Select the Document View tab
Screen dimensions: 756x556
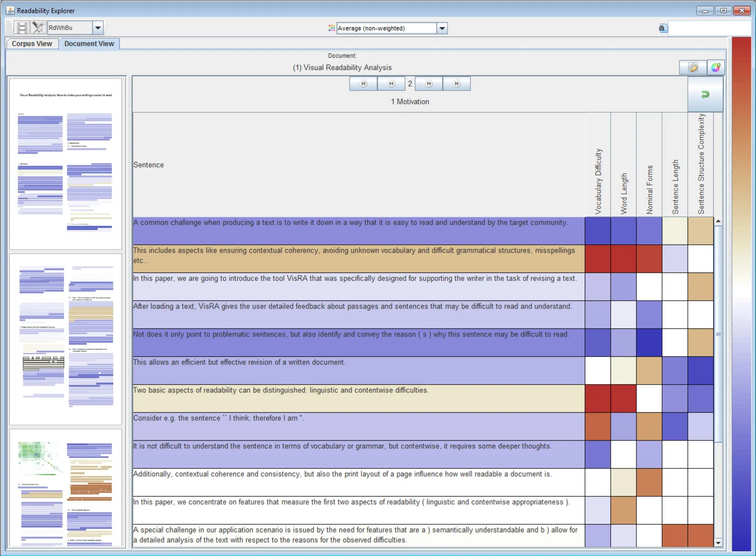point(89,44)
